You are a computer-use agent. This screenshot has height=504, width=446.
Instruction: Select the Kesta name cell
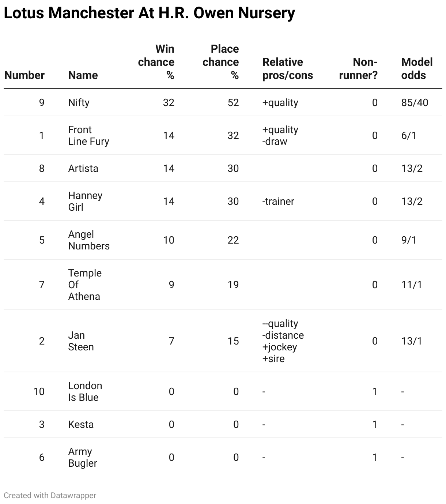pos(81,424)
